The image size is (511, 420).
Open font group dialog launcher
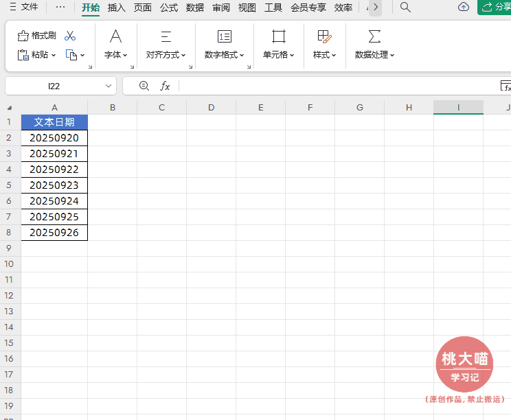[x=132, y=67]
